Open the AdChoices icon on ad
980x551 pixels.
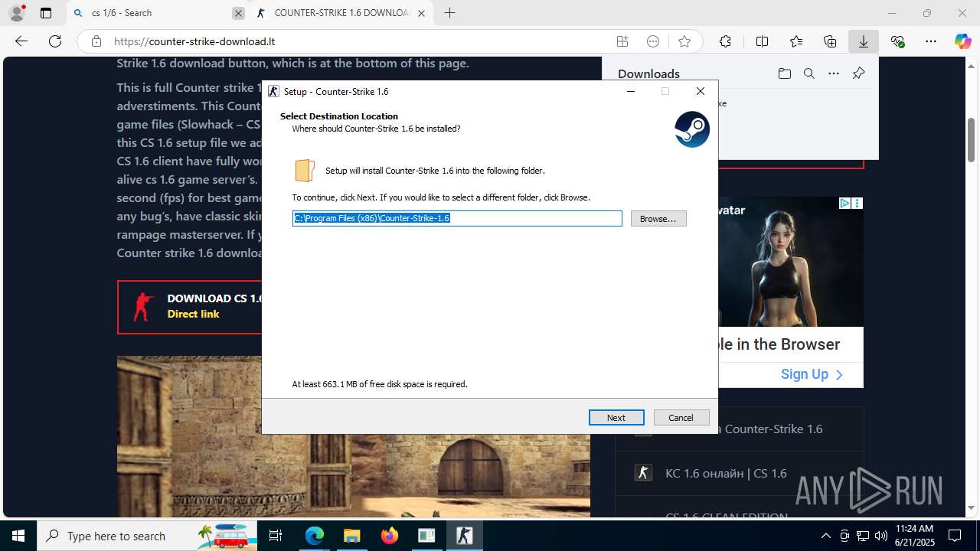pyautogui.click(x=844, y=203)
